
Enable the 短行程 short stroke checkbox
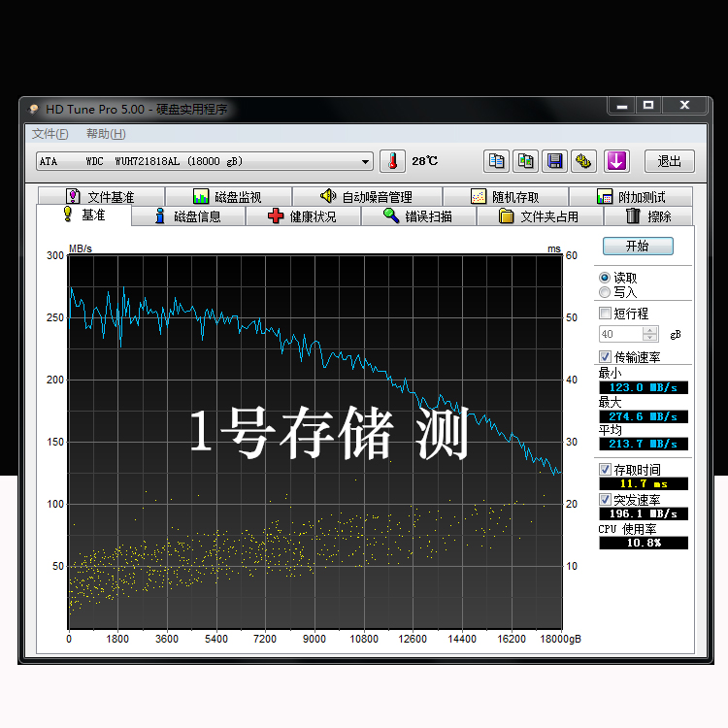click(605, 314)
